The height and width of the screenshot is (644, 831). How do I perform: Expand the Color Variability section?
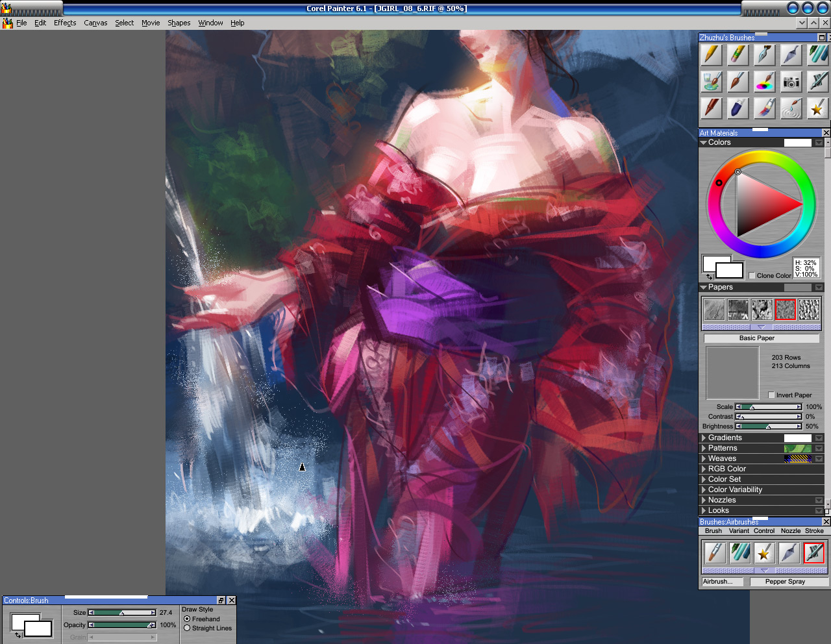point(704,490)
